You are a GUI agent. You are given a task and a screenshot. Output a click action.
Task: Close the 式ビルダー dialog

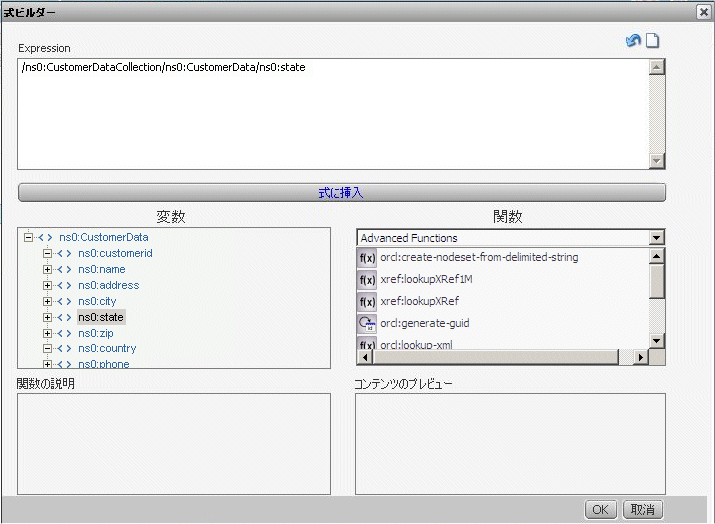pos(704,12)
